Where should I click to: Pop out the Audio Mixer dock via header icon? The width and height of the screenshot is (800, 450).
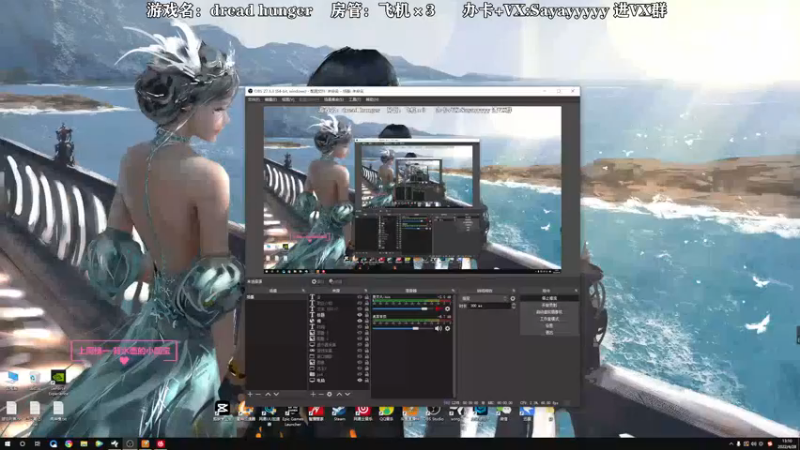(x=453, y=291)
